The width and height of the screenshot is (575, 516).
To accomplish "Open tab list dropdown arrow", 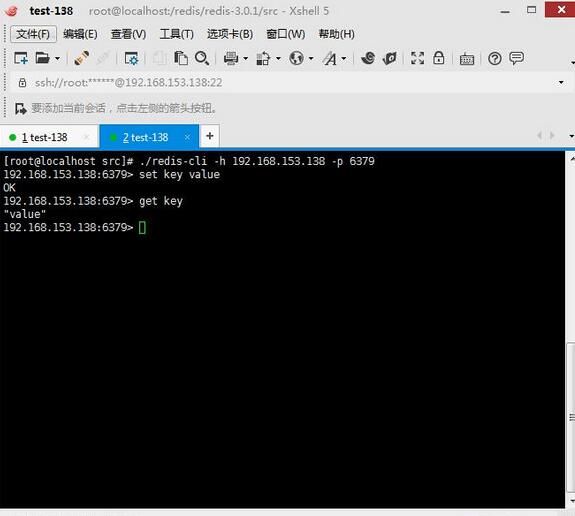I will [x=571, y=136].
